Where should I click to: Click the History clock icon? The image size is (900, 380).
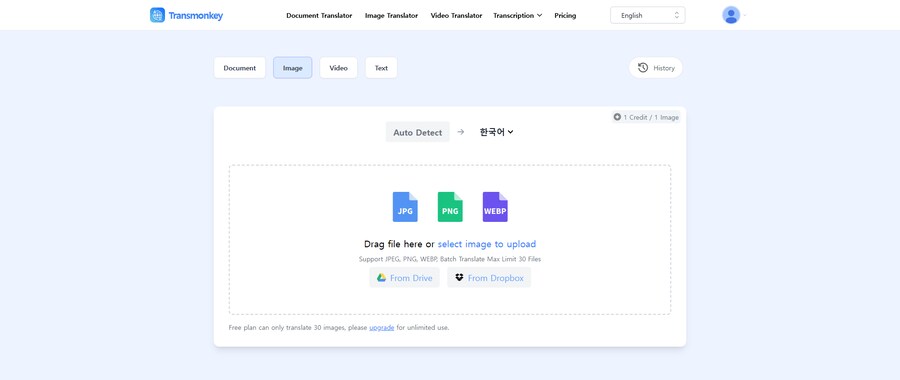(643, 68)
